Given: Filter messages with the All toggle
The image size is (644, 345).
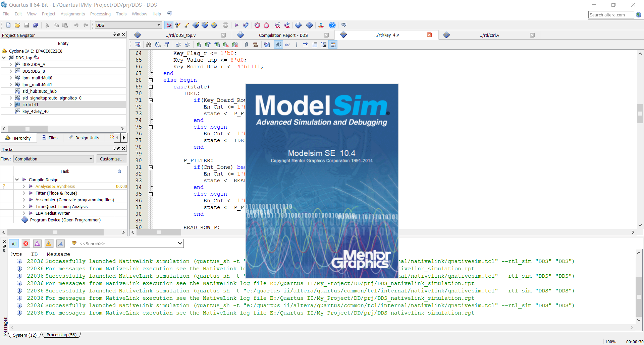Looking at the screenshot, I should tap(14, 244).
